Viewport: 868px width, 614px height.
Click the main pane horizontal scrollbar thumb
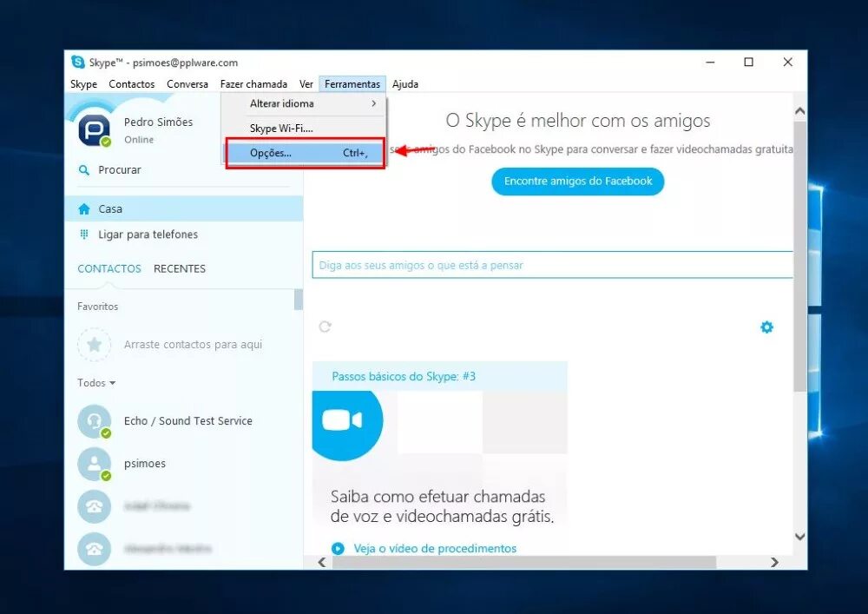pyautogui.click(x=524, y=563)
